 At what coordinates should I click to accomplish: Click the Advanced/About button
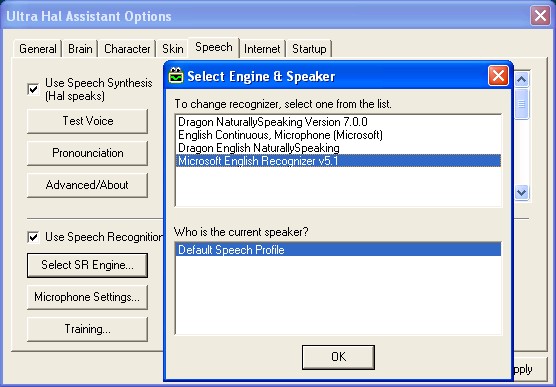(88, 185)
